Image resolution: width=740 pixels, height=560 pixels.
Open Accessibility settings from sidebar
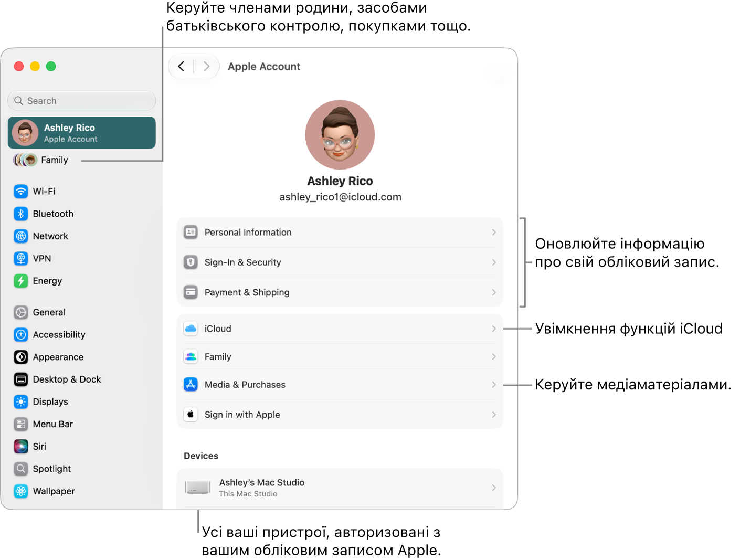[82, 334]
